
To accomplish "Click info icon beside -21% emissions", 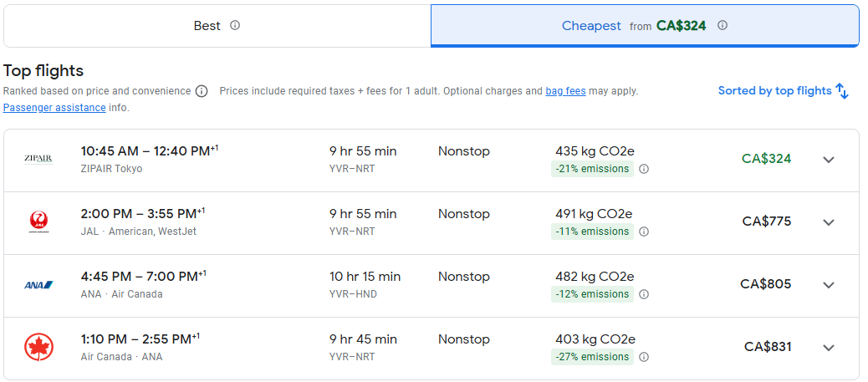I will (644, 169).
